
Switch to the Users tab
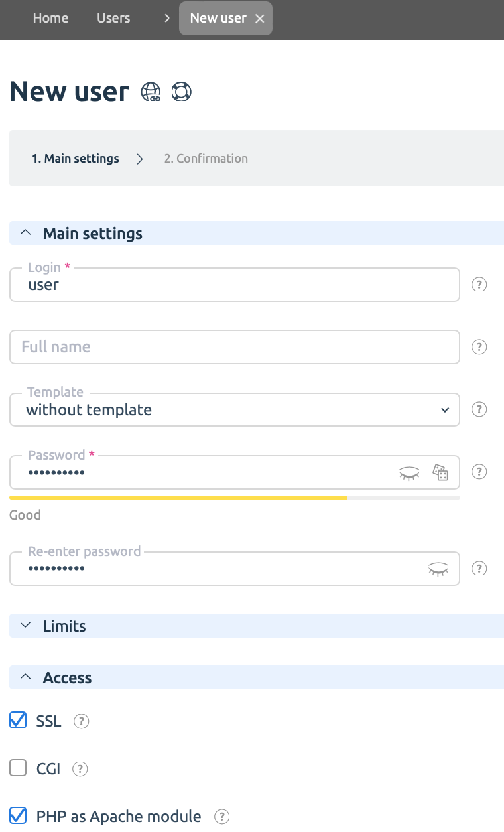click(113, 18)
